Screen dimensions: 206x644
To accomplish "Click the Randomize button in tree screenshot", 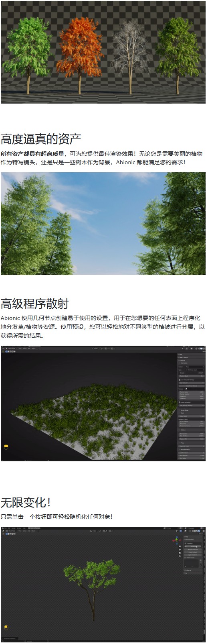I will [x=193, y=546].
